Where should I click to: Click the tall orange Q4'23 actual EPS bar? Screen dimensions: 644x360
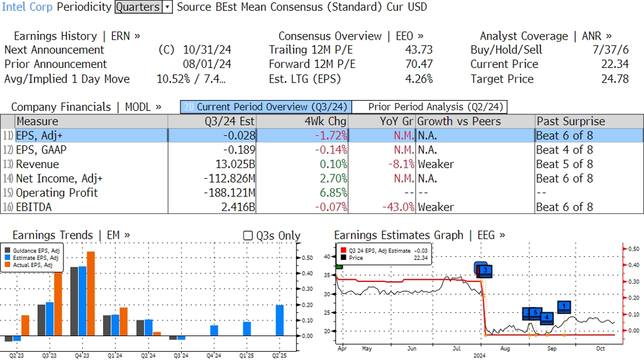[x=91, y=293]
